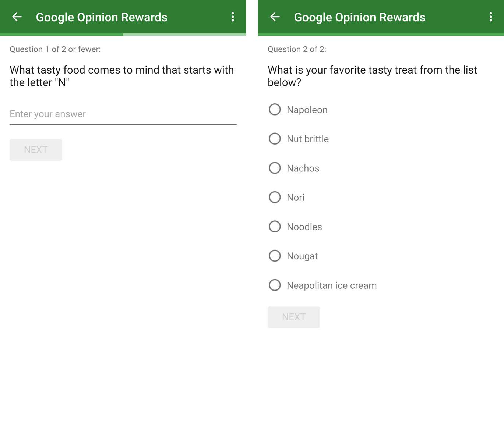Click NEXT button below the treat list
Viewport: 504px width, 437px height.
[294, 317]
